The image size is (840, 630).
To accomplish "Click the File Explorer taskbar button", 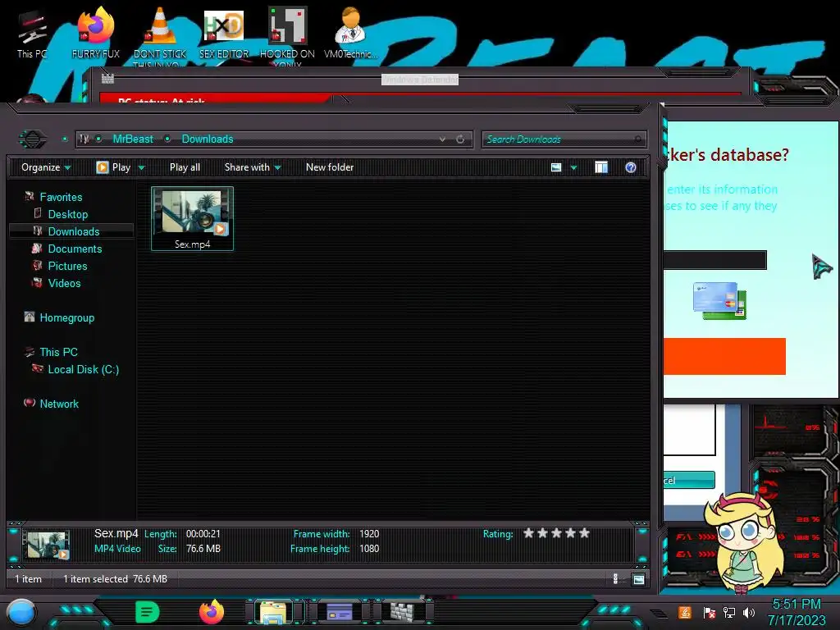I will coord(273,612).
